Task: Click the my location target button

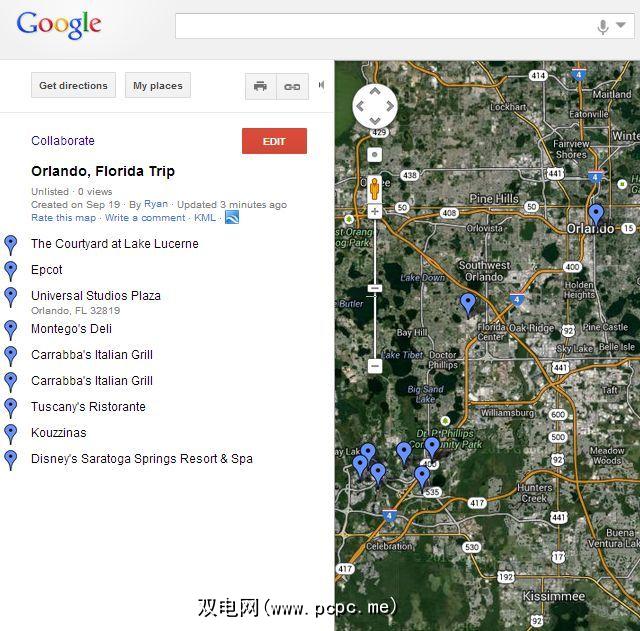Action: pos(375,155)
